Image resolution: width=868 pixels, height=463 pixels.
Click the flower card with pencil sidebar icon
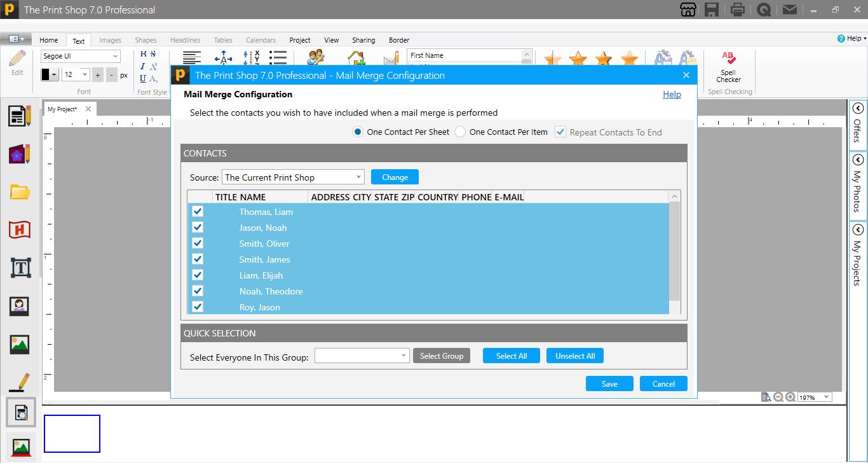20,154
